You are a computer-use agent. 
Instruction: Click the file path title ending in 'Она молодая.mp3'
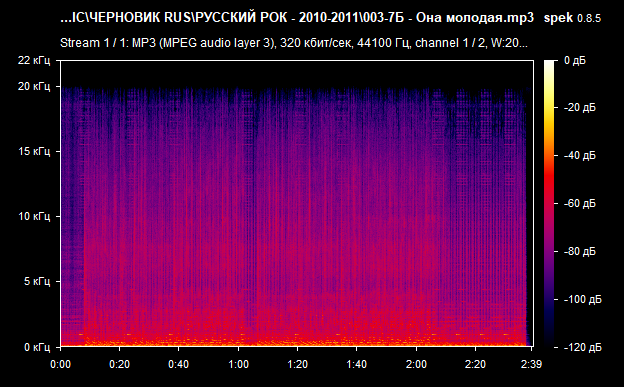click(x=297, y=18)
